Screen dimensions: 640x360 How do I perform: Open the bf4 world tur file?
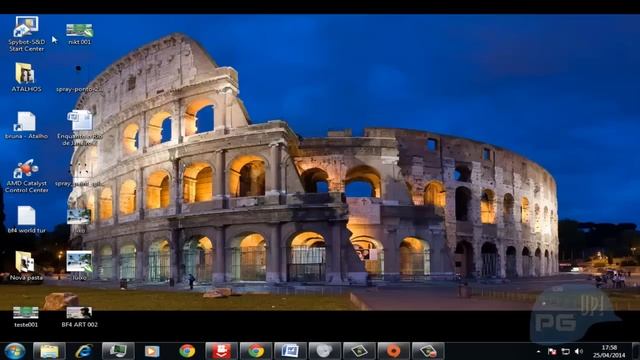(27, 220)
